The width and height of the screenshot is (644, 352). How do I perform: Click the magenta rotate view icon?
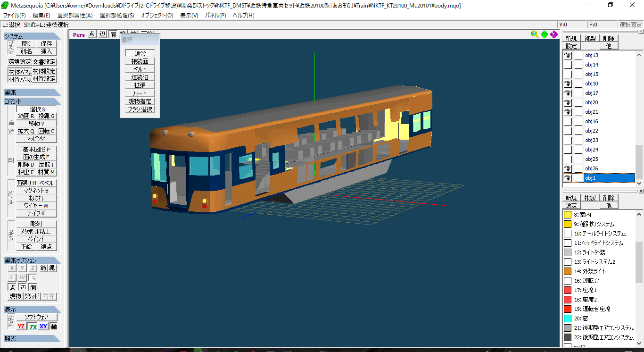tap(554, 34)
